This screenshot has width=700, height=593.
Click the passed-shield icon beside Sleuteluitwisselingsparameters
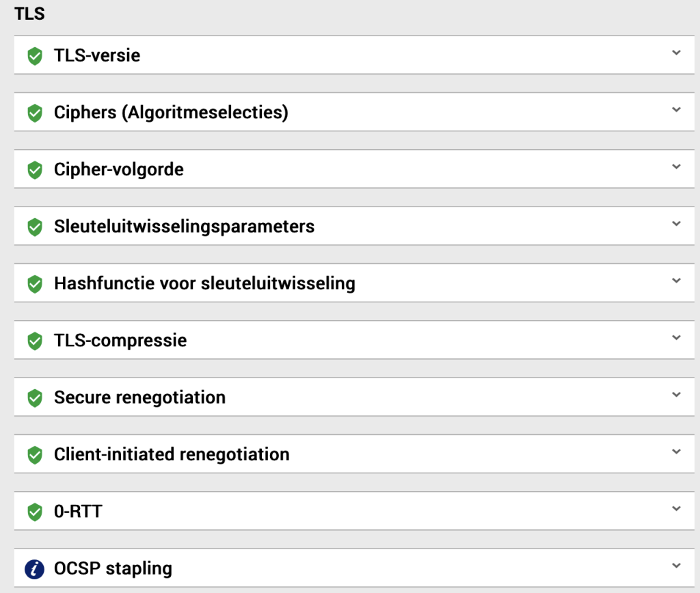[x=35, y=227]
